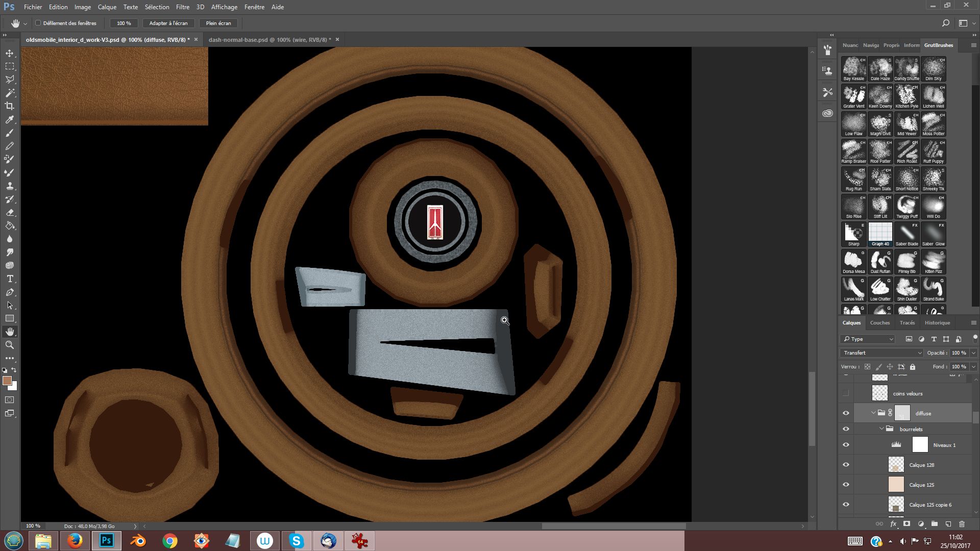This screenshot has height=551, width=980.
Task: Click the delete layer trash icon
Action: [x=962, y=524]
